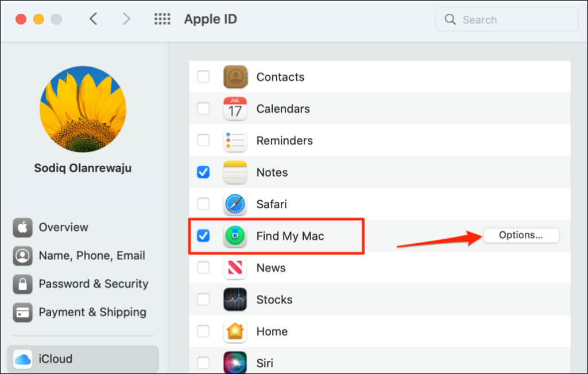The height and width of the screenshot is (374, 588).
Task: Enable the Contacts checkbox
Action: point(203,77)
